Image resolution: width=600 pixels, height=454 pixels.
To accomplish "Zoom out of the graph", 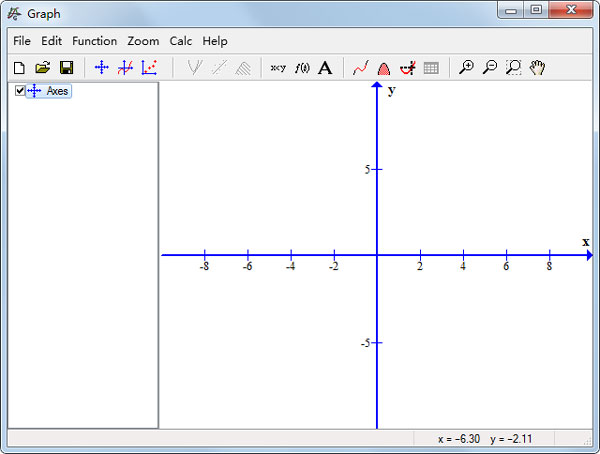I will click(490, 67).
